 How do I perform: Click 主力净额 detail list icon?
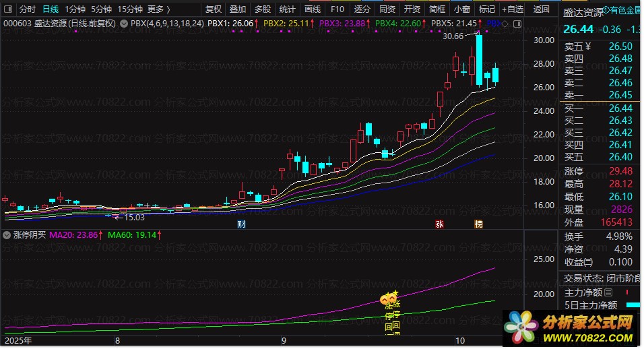point(608,292)
